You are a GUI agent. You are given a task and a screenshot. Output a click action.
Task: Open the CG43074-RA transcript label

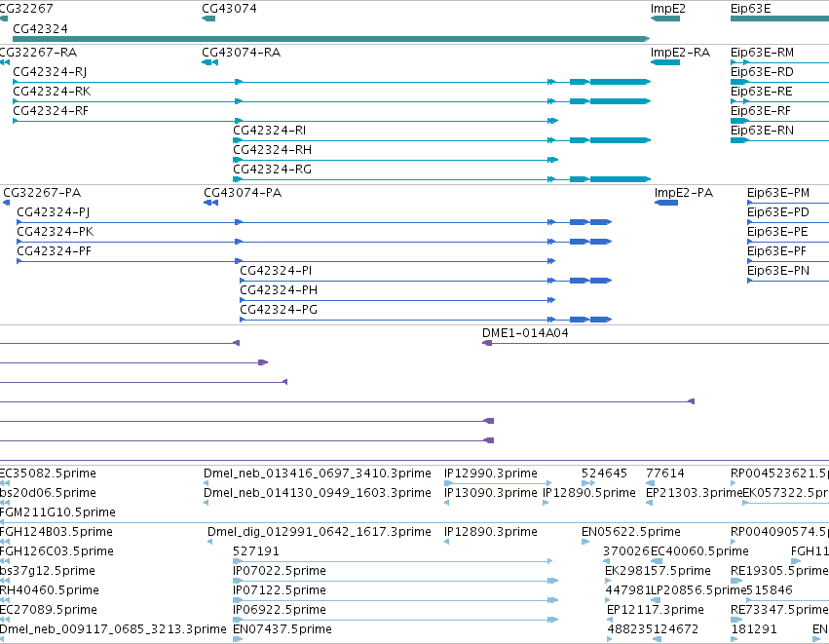[x=241, y=53]
